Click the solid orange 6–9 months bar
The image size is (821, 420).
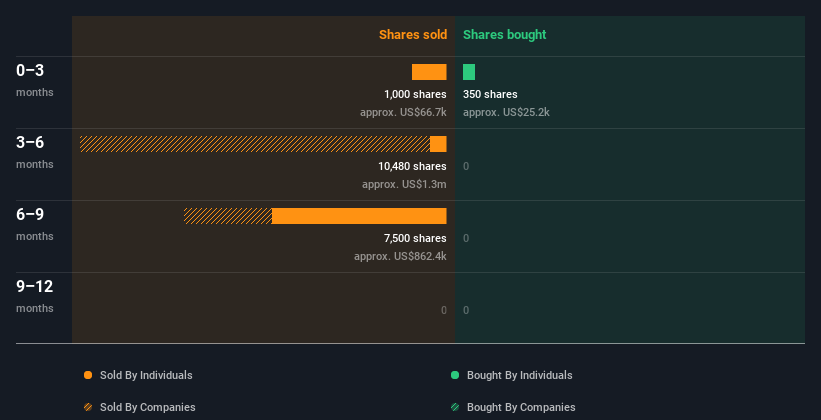click(359, 216)
